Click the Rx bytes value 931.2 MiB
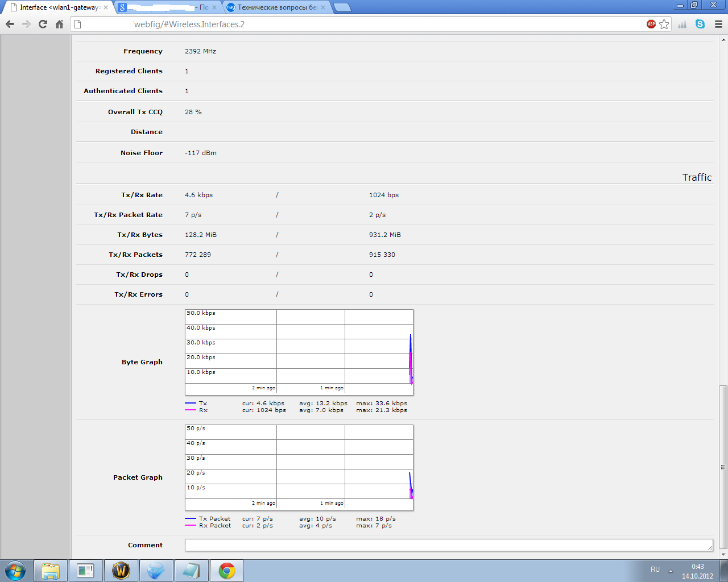The height and width of the screenshot is (582, 728). [x=385, y=235]
